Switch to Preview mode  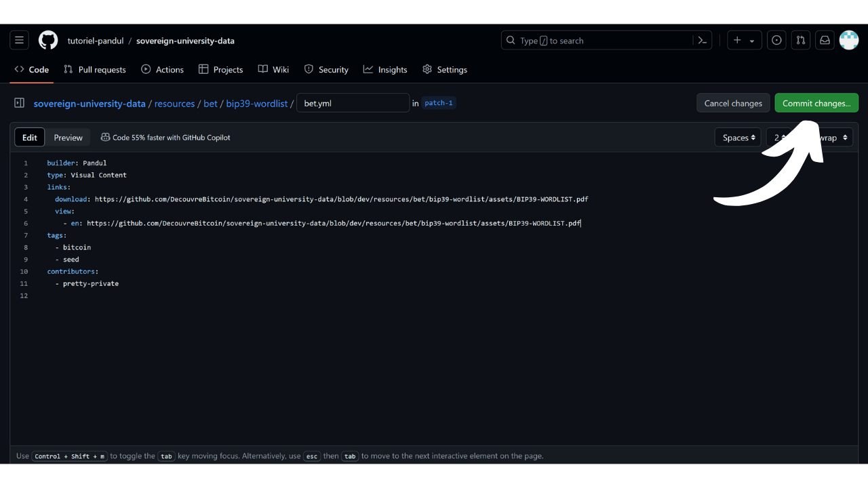tap(68, 138)
